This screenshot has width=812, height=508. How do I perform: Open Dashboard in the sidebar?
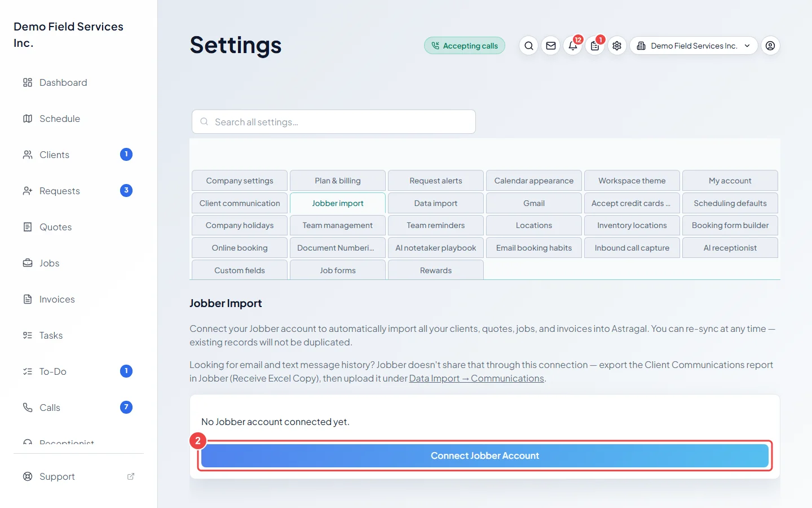click(79, 82)
